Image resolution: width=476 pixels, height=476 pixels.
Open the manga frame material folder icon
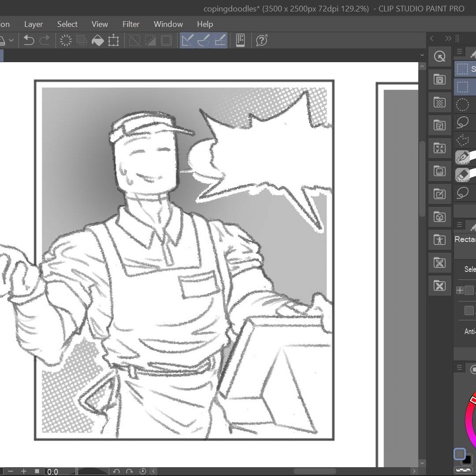tap(439, 125)
